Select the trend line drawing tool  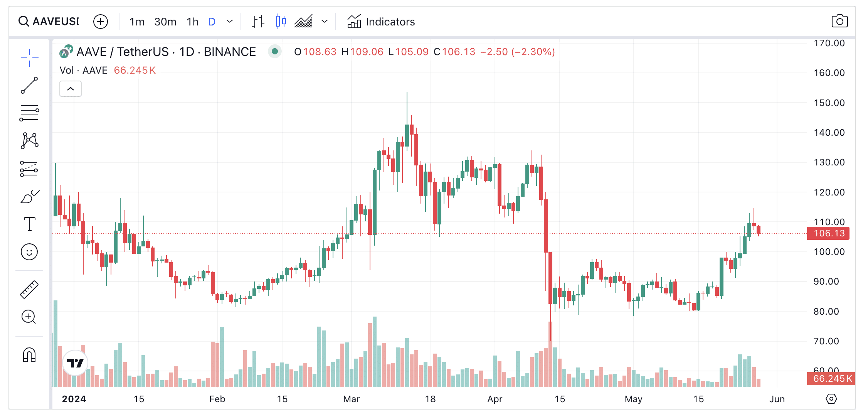[29, 85]
